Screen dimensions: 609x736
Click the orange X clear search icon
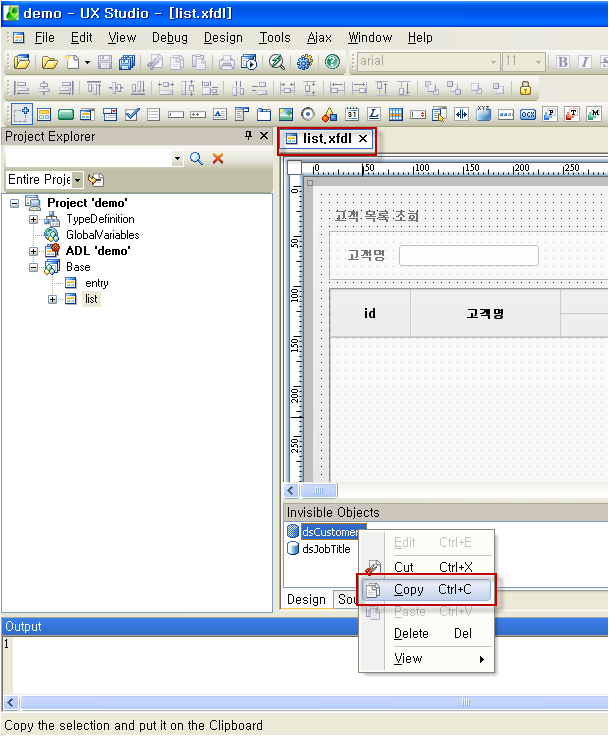tap(217, 158)
